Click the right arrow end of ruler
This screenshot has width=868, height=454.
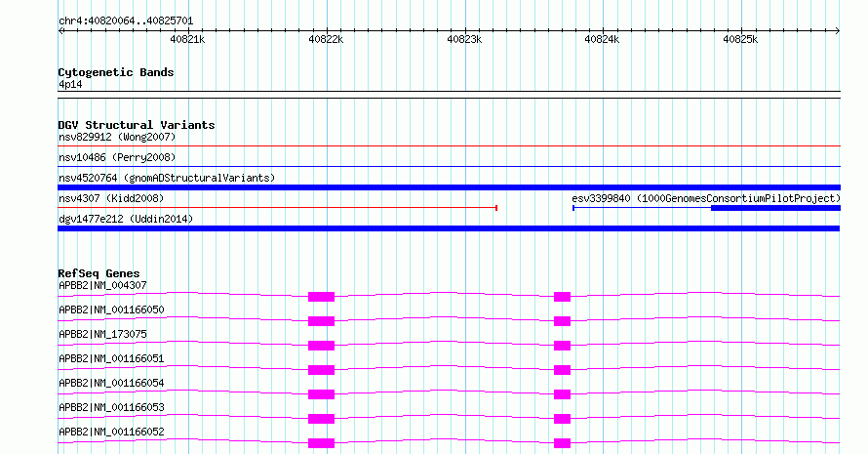click(x=838, y=31)
